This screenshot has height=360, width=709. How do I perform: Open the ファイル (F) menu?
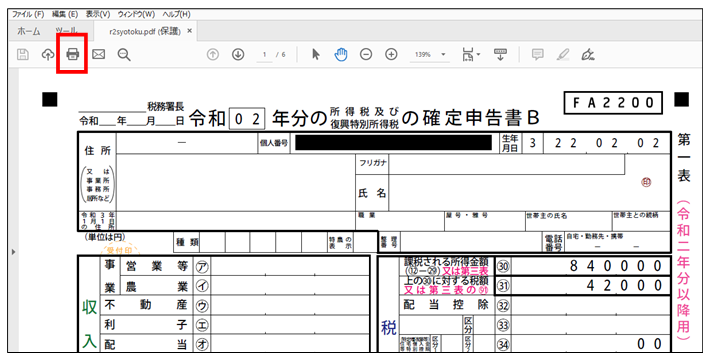(28, 14)
